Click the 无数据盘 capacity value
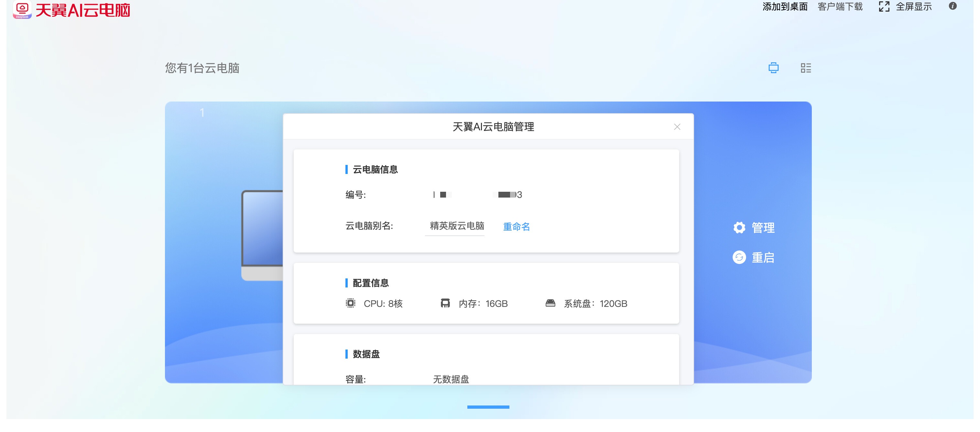 tap(451, 379)
